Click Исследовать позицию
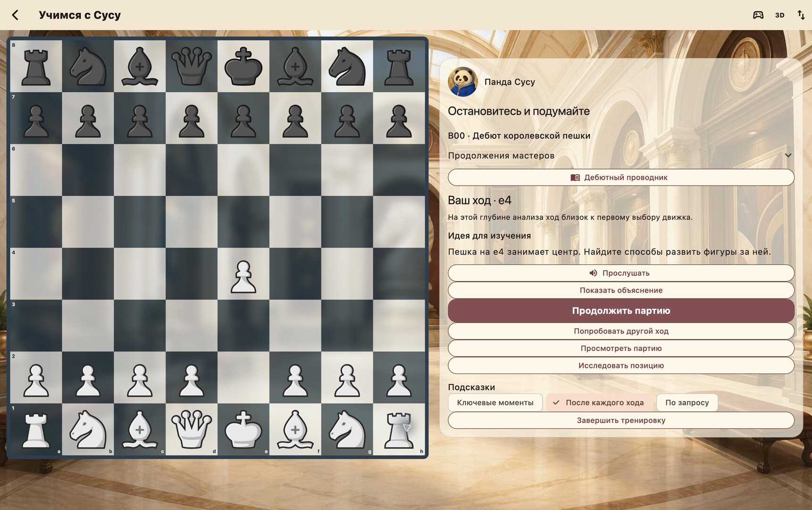 click(621, 365)
